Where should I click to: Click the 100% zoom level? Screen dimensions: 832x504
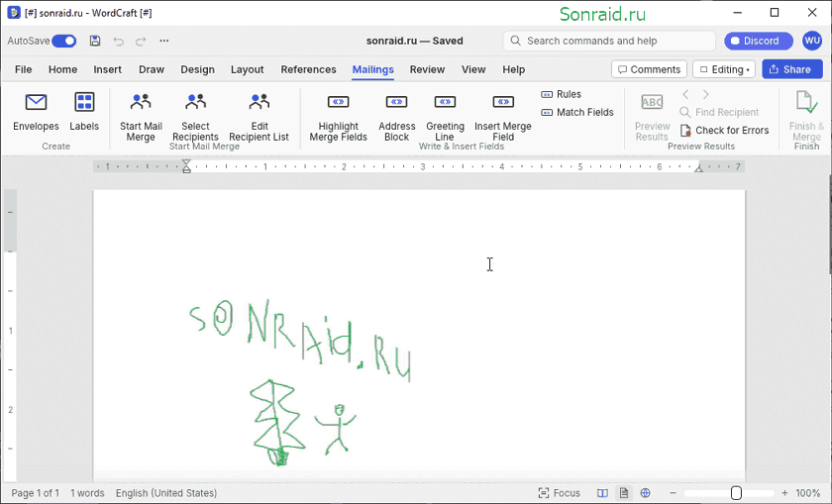808,493
